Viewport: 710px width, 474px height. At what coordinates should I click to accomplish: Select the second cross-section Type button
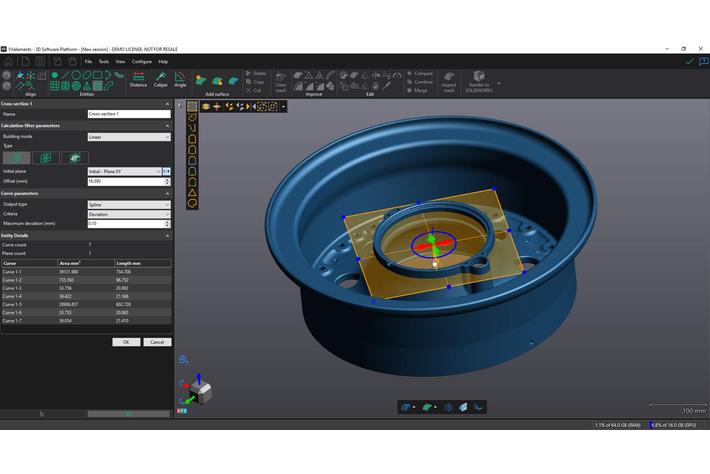tap(45, 158)
